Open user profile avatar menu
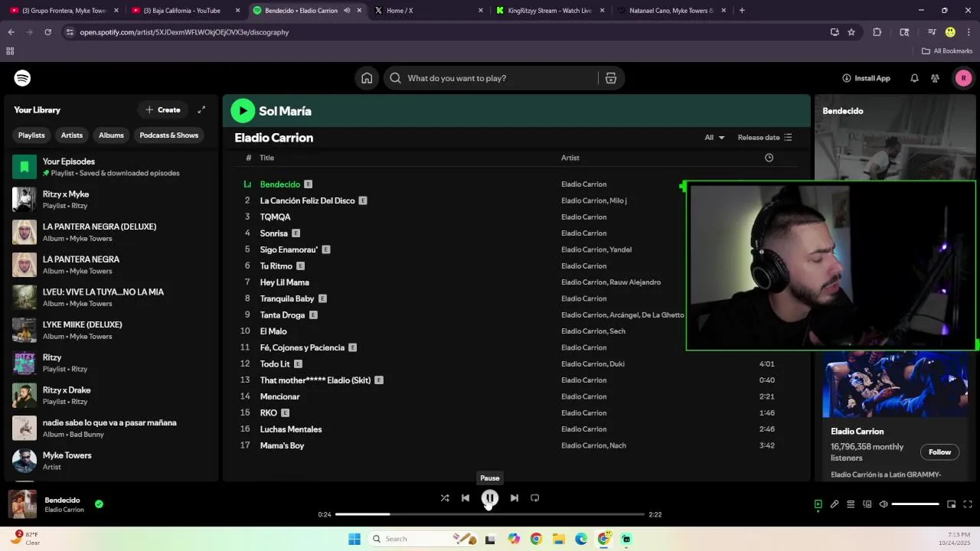Viewport: 980px width, 551px height. point(963,78)
